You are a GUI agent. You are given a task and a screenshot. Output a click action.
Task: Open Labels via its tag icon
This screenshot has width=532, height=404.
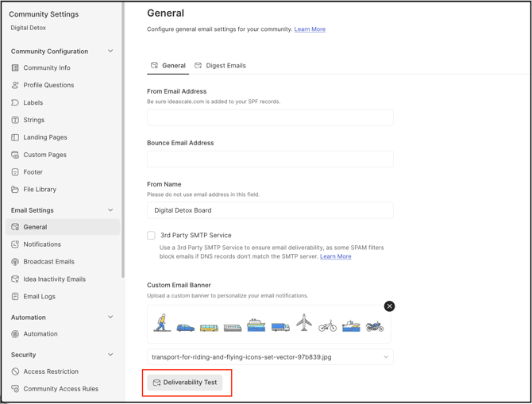(x=15, y=102)
